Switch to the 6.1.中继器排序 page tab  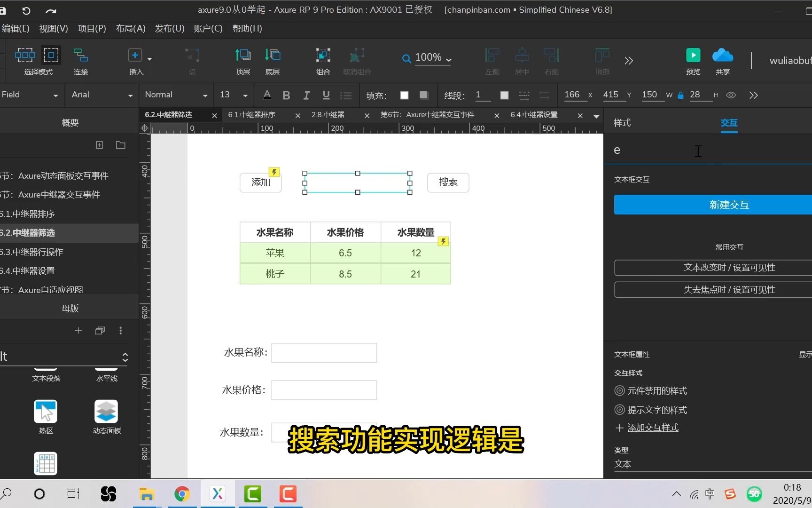point(252,115)
